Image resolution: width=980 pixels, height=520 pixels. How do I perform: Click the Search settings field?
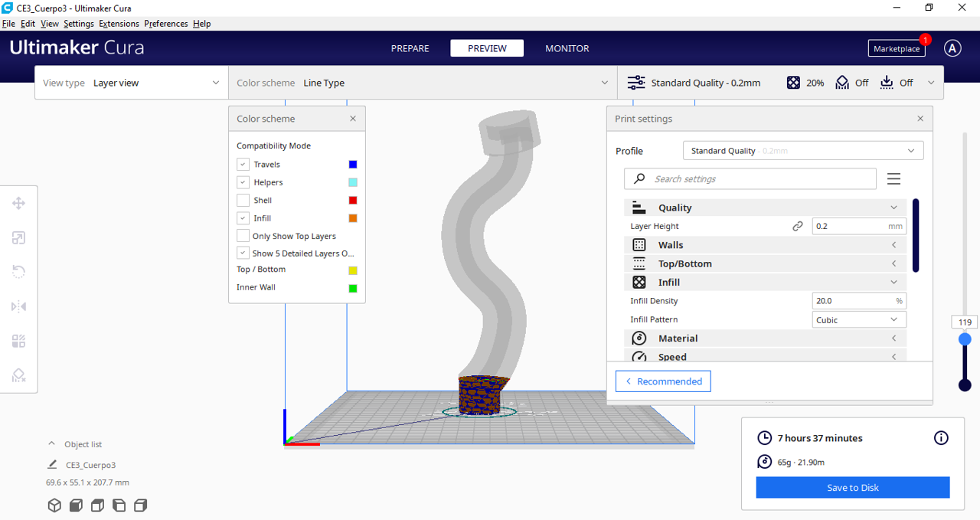[750, 178]
